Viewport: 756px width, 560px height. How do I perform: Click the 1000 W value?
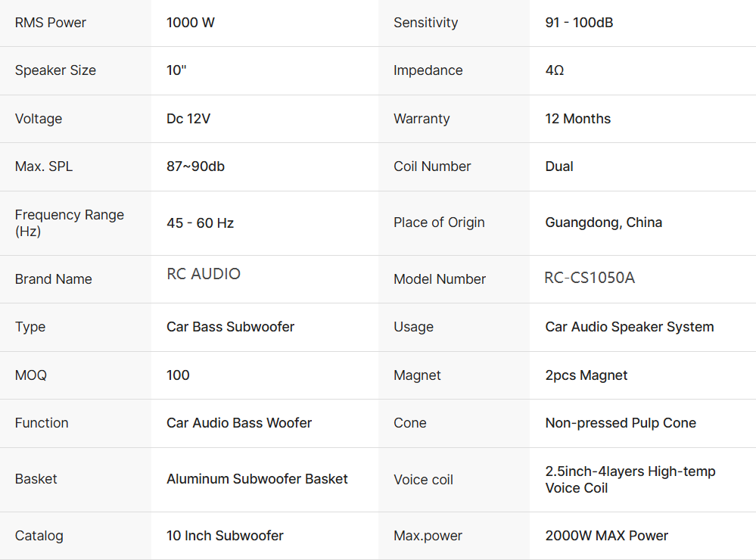click(191, 23)
